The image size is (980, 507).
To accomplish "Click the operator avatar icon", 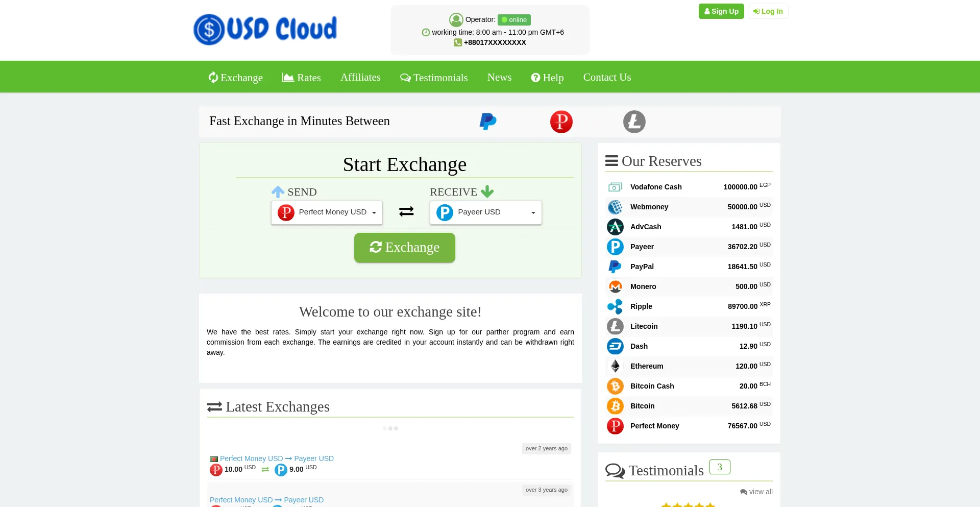I will [x=456, y=19].
